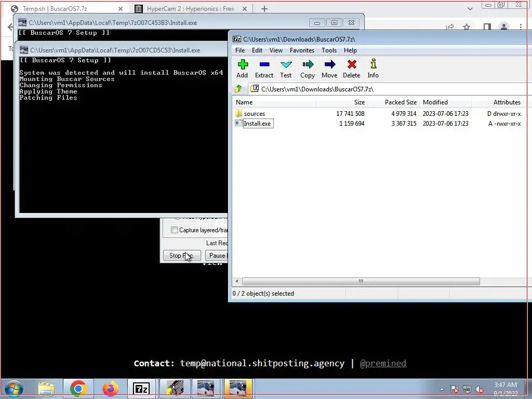Open Tools menu in 7-Zip

(329, 50)
